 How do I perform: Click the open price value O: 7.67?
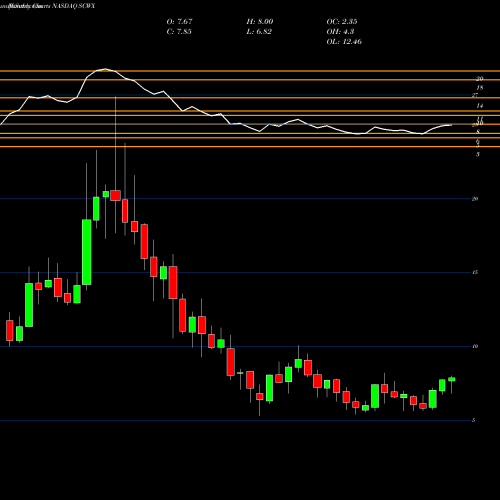(179, 22)
